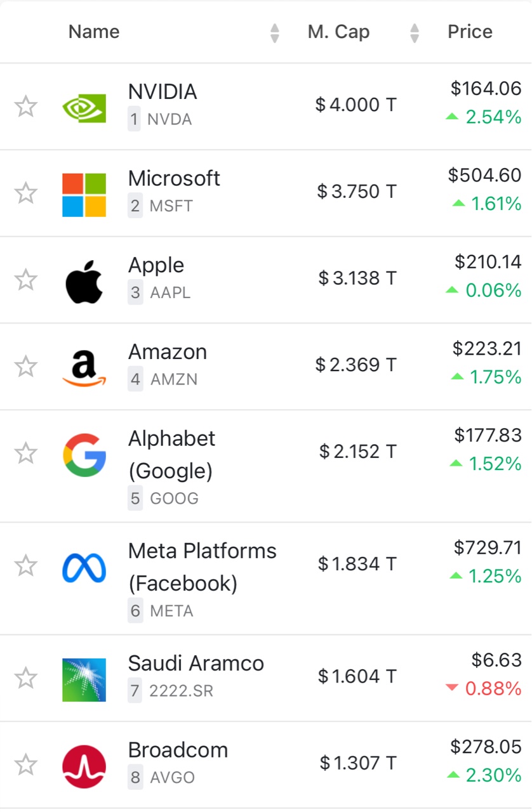Tap the red Broadcom logo

[84, 766]
